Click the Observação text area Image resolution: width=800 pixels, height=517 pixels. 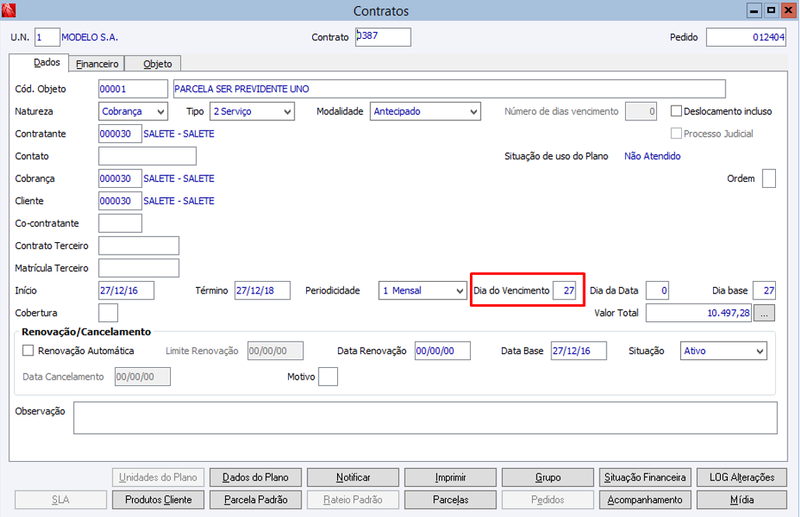426,418
